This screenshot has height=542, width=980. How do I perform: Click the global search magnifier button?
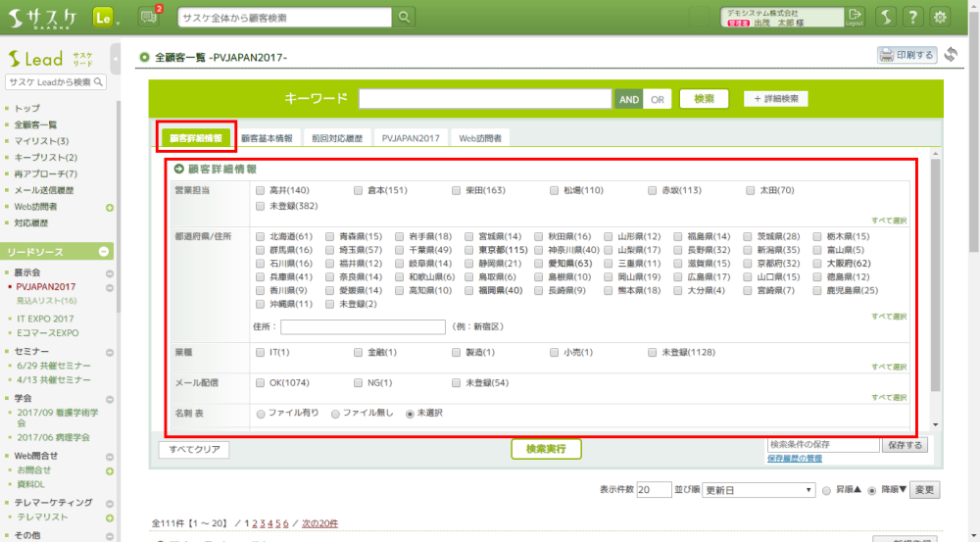[x=404, y=18]
